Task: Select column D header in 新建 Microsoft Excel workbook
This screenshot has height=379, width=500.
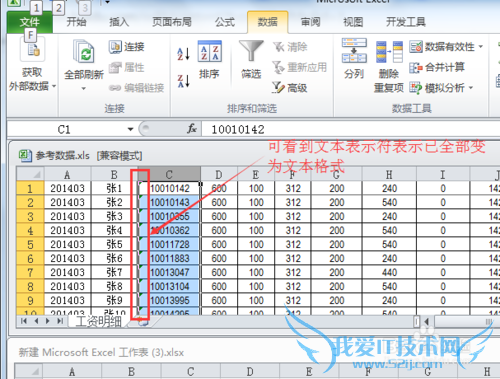Action: tap(250, 372)
